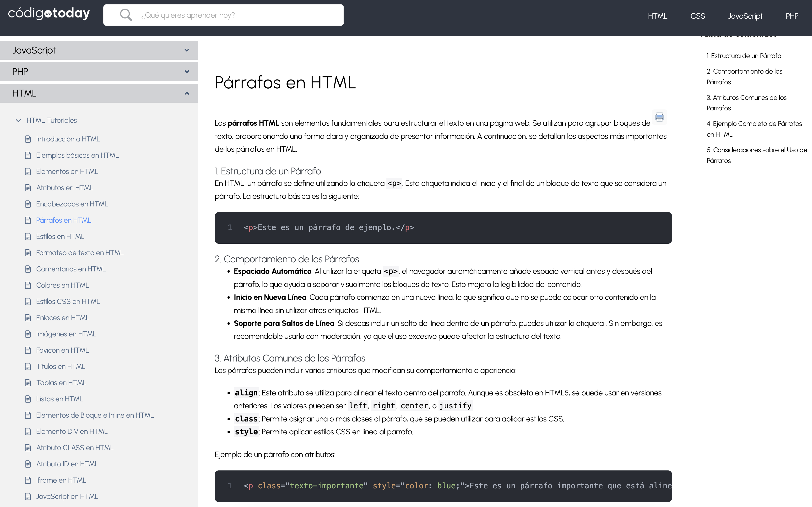Open Atributo CLASS en HTML link

coord(75,448)
